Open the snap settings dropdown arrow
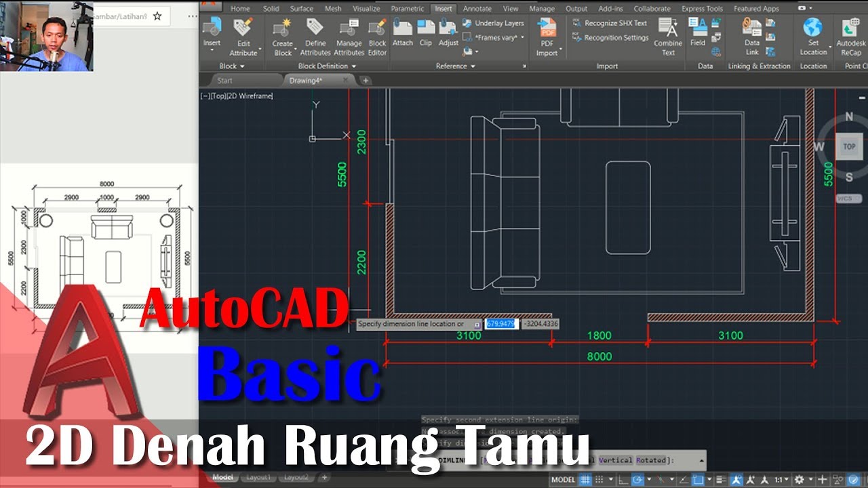868x488 pixels. (611, 479)
